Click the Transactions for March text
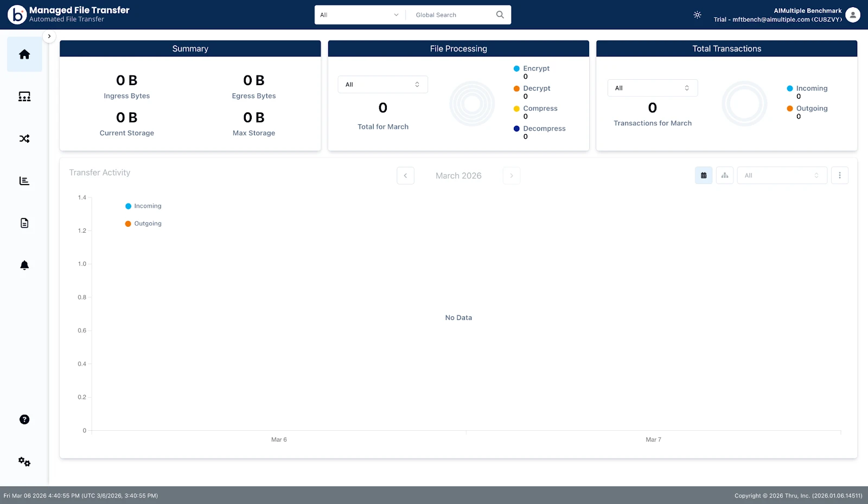 click(653, 123)
